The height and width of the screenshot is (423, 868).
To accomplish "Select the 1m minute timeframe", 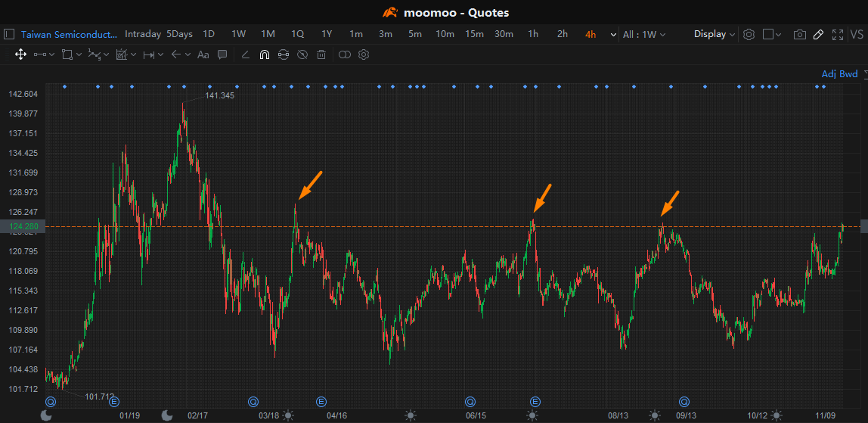I will [x=356, y=34].
